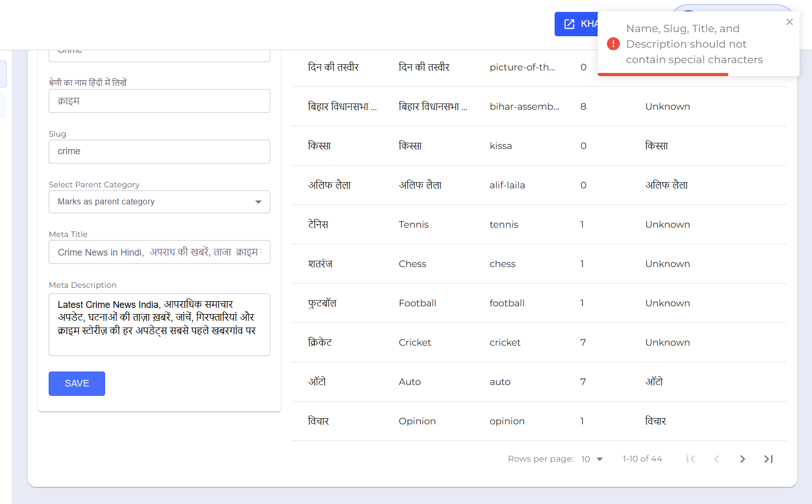Click the red error alert icon
Screen dimensions: 812x504
(613, 44)
